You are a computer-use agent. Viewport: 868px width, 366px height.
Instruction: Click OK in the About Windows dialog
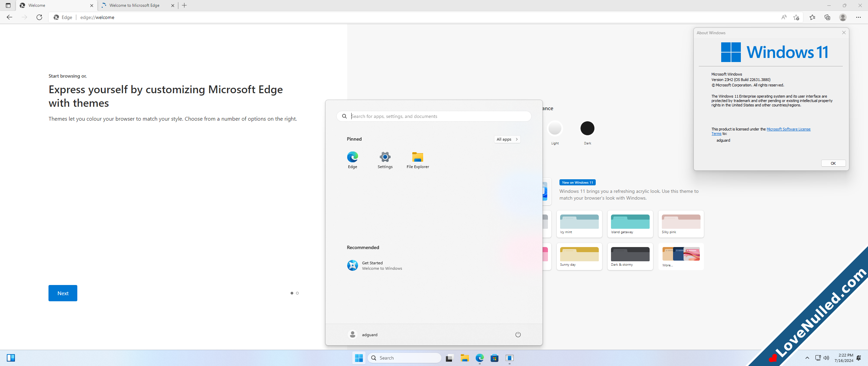point(833,163)
